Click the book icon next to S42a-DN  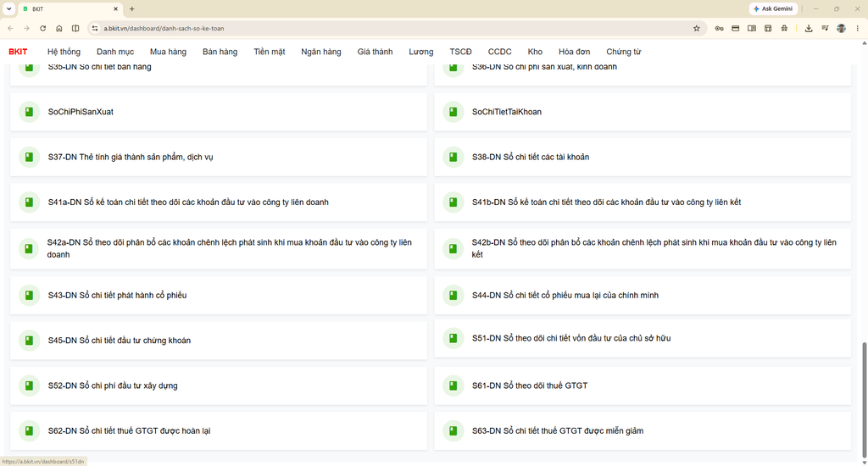pos(30,248)
